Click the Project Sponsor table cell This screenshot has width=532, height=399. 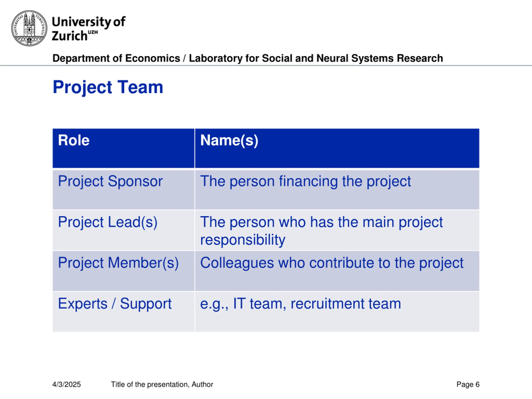point(123,190)
